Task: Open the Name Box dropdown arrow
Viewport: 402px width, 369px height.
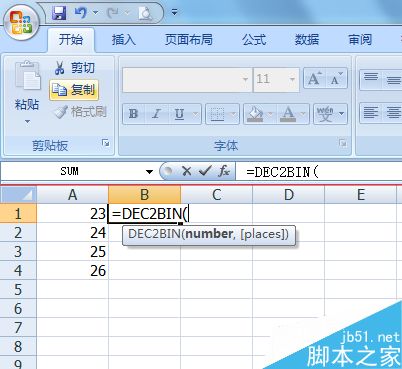Action: pyautogui.click(x=149, y=172)
